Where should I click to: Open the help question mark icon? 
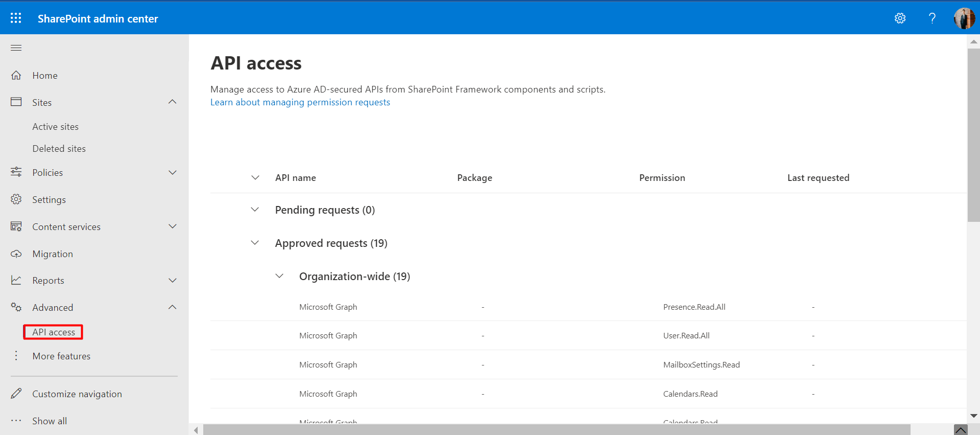click(932, 18)
